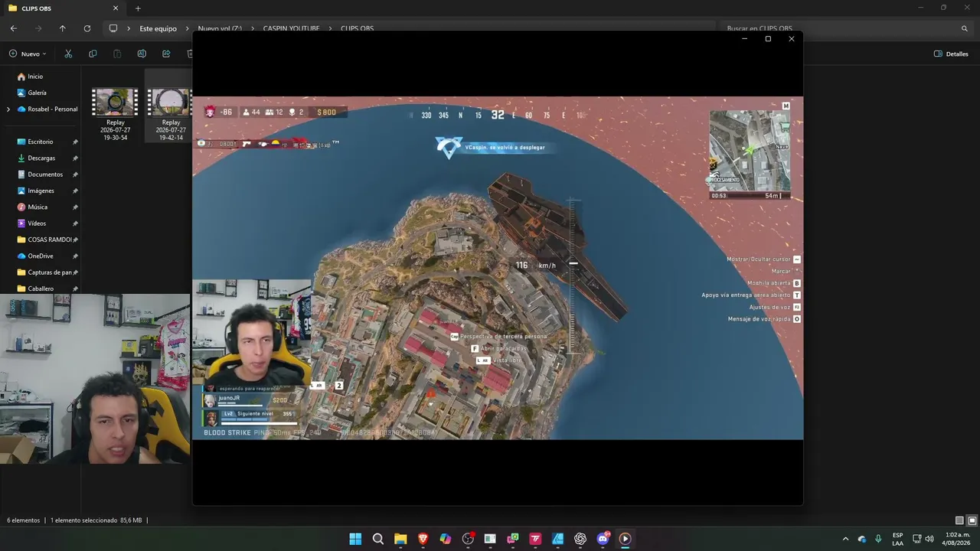Open File Explorer from the taskbar
This screenshot has height=551, width=980.
400,539
